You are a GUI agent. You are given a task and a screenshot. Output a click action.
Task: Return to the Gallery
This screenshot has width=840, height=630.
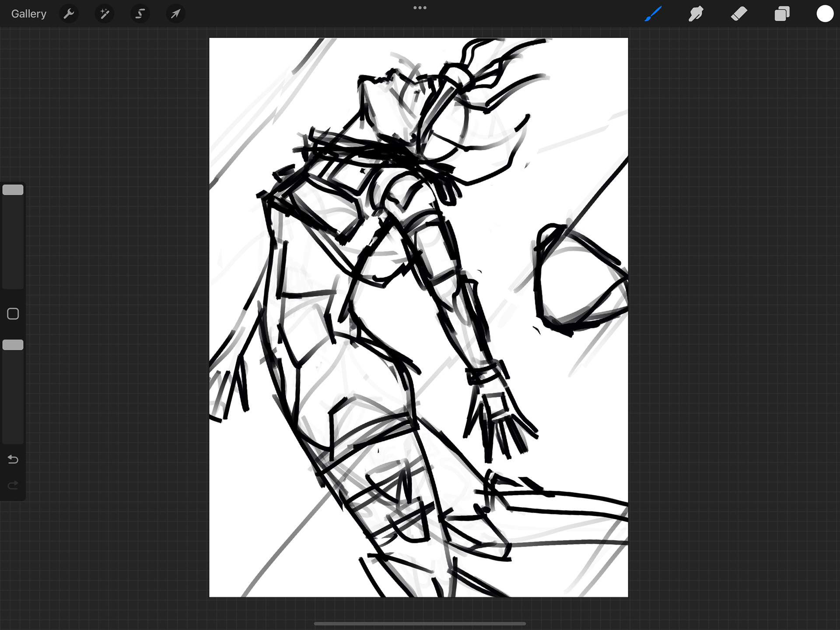[x=28, y=14]
